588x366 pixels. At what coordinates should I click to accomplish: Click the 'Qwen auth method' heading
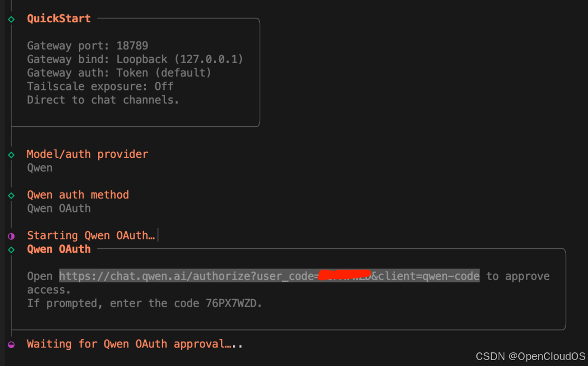click(x=78, y=194)
